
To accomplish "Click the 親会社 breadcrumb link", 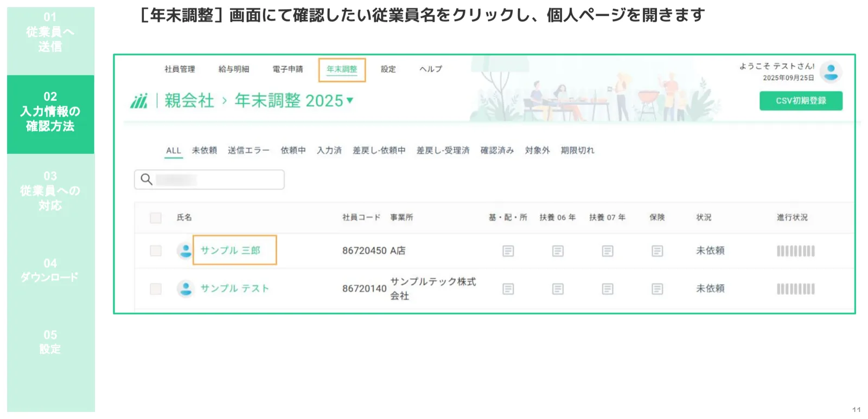I will point(189,101).
